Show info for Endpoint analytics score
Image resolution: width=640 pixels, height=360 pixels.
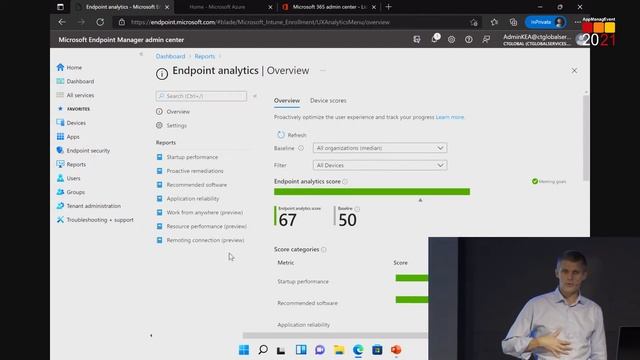tap(345, 182)
